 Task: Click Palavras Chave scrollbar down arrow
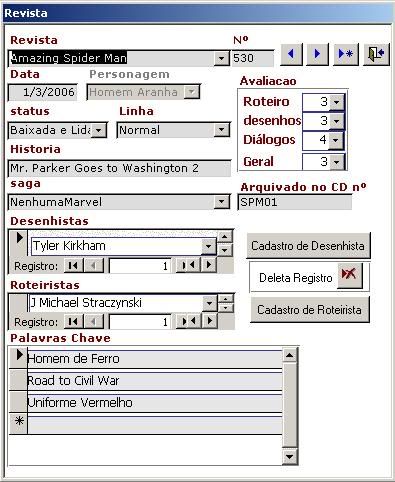pos(289,457)
